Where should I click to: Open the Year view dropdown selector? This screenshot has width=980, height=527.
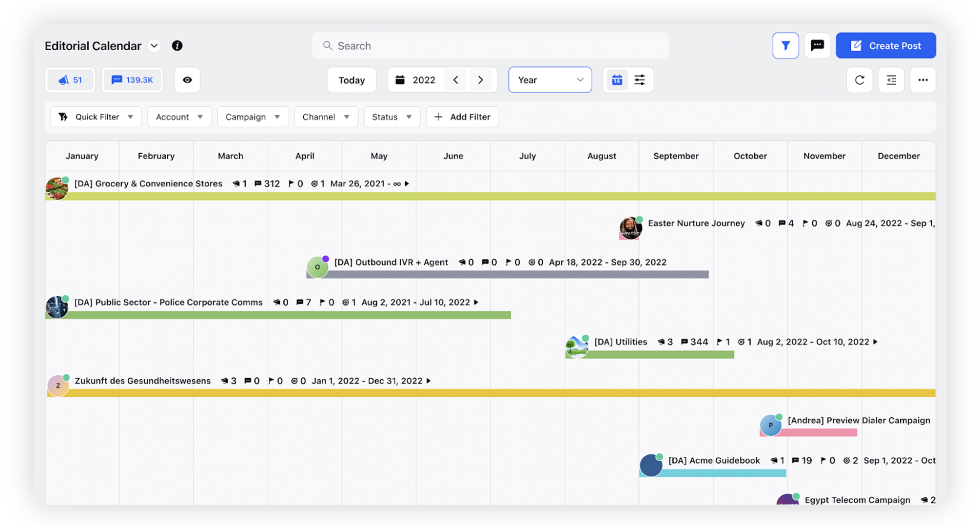pos(549,79)
